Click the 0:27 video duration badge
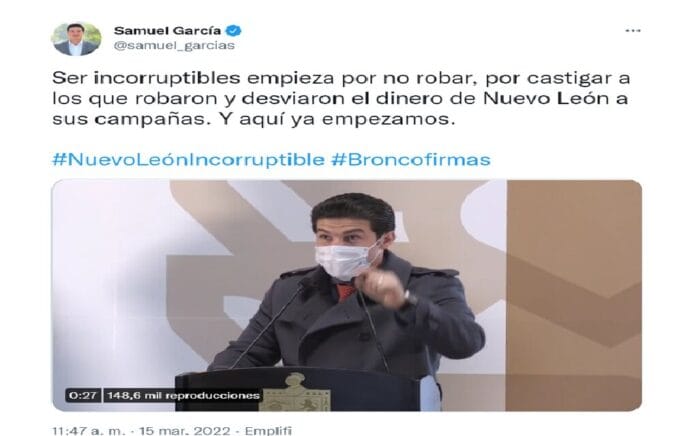This screenshot has height=436, width=696. coord(83,395)
